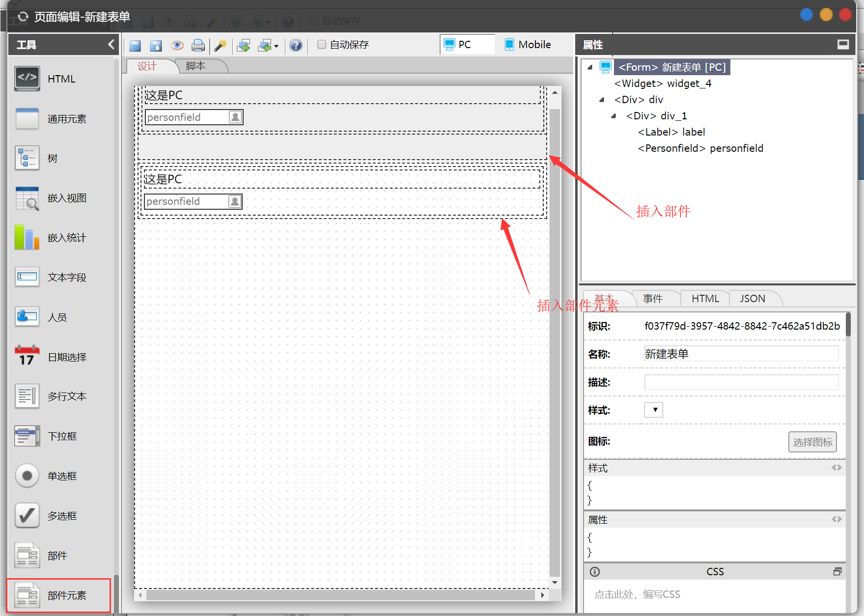
Task: Enable the 自动保存 checkbox
Action: pyautogui.click(x=322, y=45)
